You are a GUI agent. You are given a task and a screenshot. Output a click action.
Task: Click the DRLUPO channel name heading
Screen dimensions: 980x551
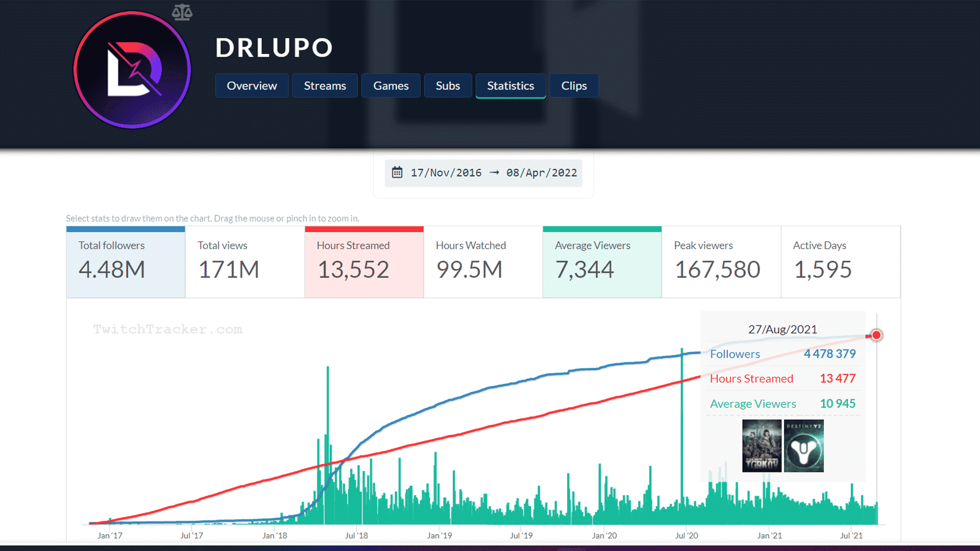(x=274, y=48)
